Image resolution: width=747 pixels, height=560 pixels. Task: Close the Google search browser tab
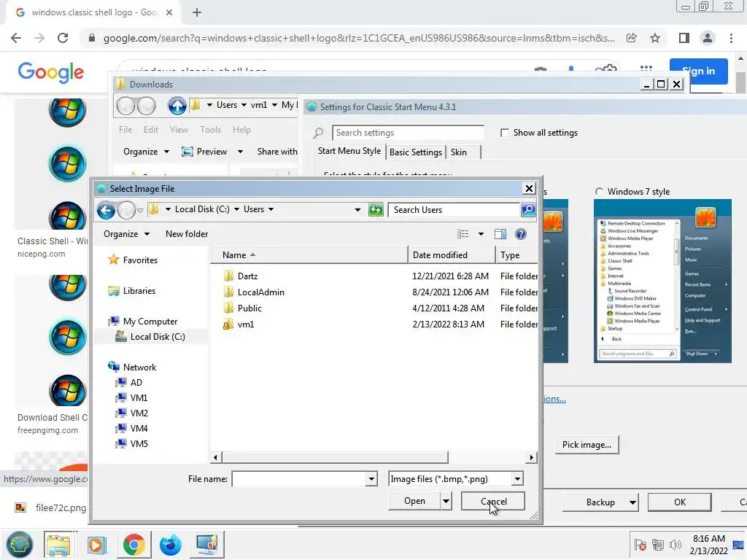169,13
